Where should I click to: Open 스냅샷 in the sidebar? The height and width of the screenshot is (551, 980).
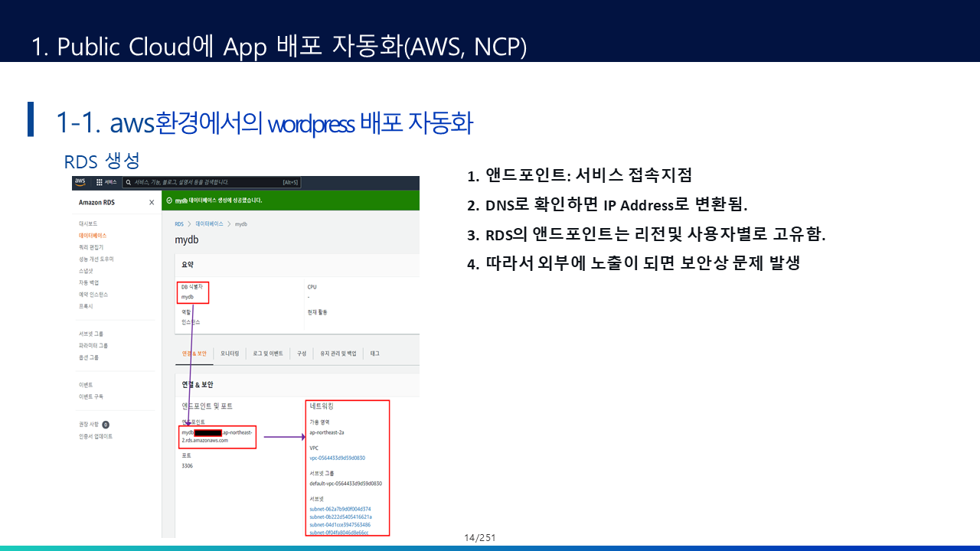[86, 271]
